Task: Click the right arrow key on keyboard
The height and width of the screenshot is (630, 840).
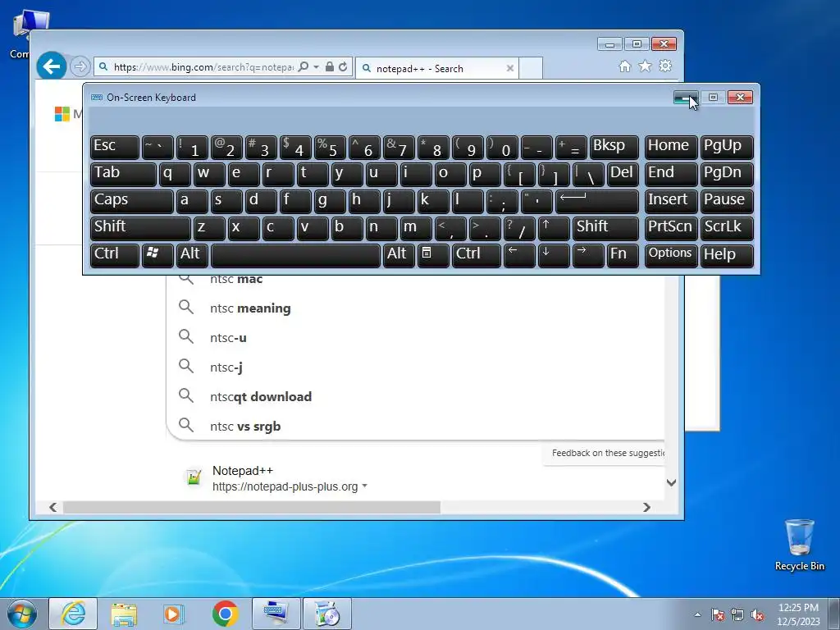Action: tap(587, 255)
